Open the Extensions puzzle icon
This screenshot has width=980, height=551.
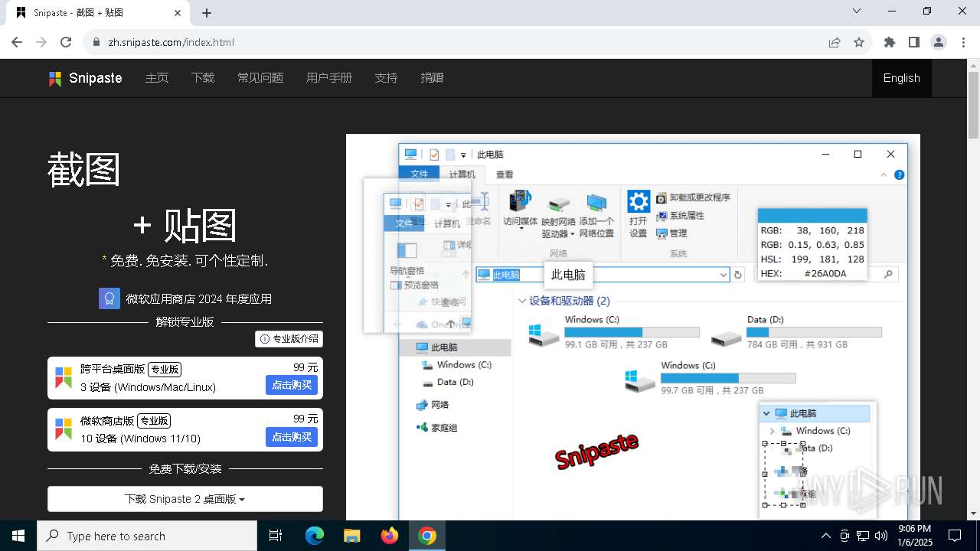coord(890,42)
